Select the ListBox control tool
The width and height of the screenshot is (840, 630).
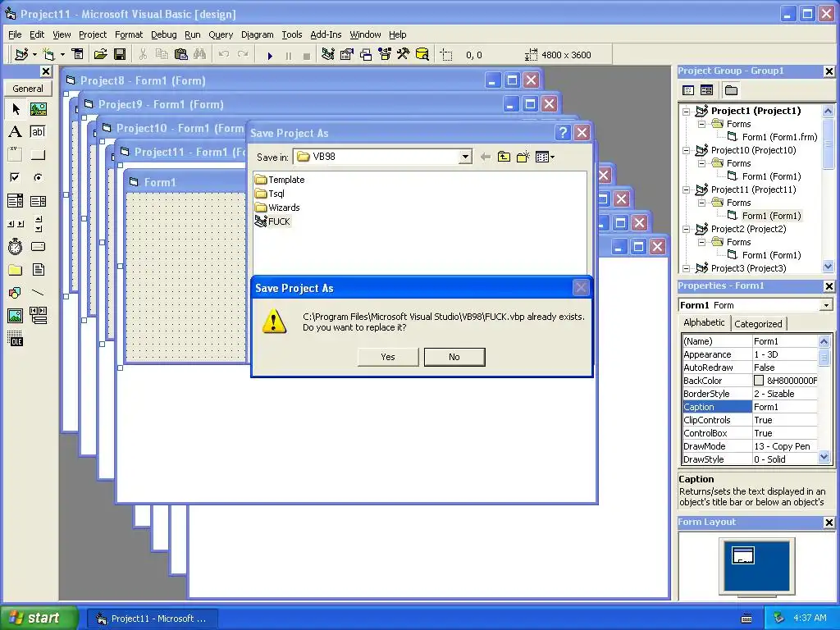[x=38, y=201]
